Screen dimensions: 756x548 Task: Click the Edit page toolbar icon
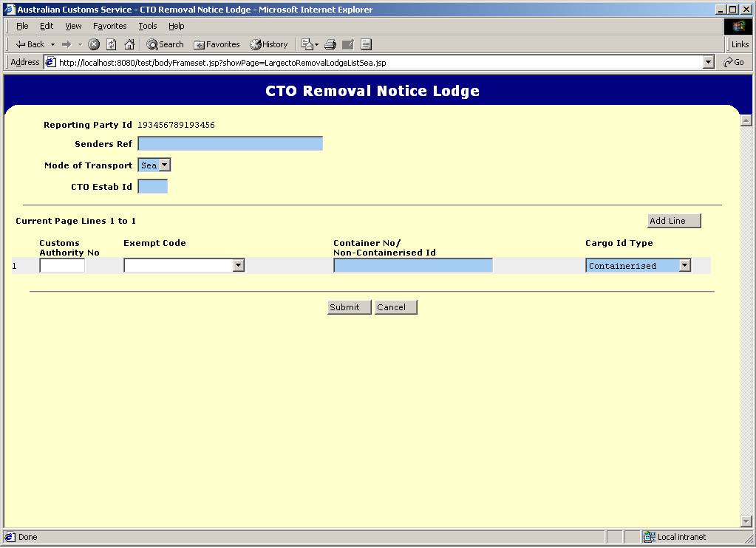point(348,44)
